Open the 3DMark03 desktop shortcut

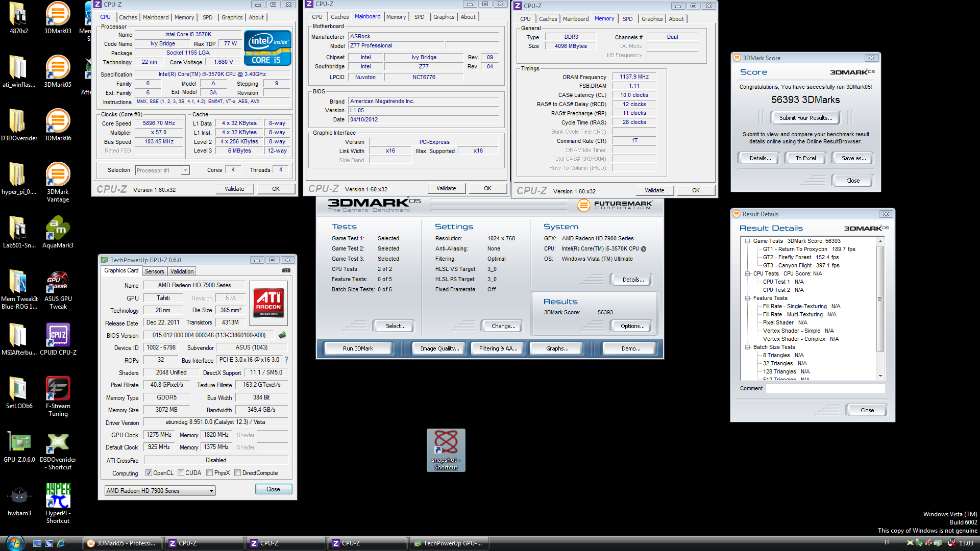pos(58,18)
